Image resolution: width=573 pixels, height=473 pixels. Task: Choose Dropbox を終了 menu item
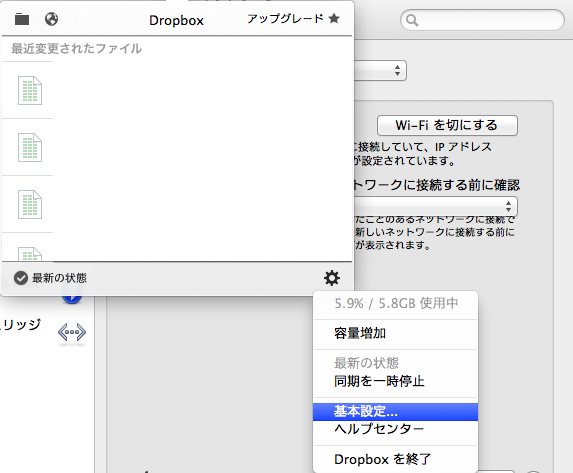(x=395, y=459)
